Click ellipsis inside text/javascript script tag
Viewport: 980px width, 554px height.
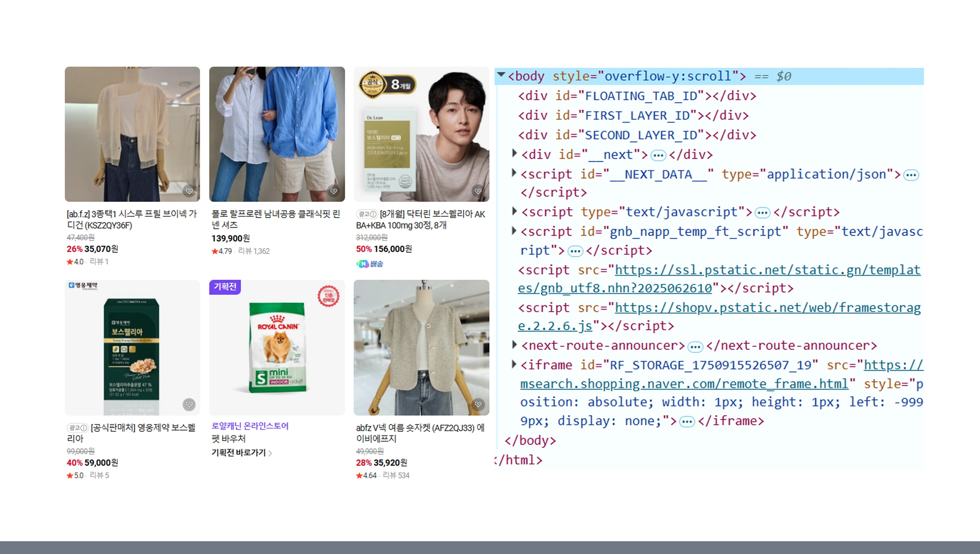tap(762, 213)
